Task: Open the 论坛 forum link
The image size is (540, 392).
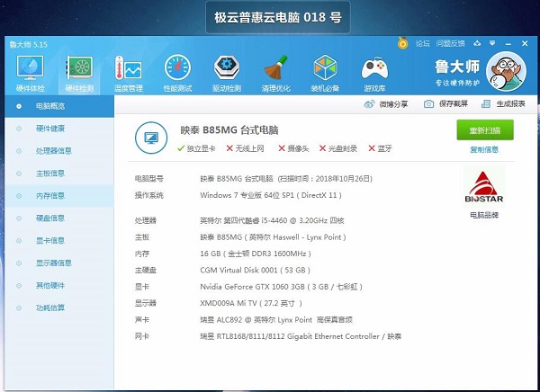Action: [423, 43]
